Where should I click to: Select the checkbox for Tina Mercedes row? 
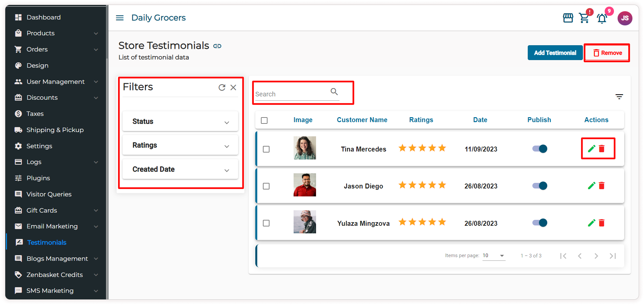coord(266,149)
